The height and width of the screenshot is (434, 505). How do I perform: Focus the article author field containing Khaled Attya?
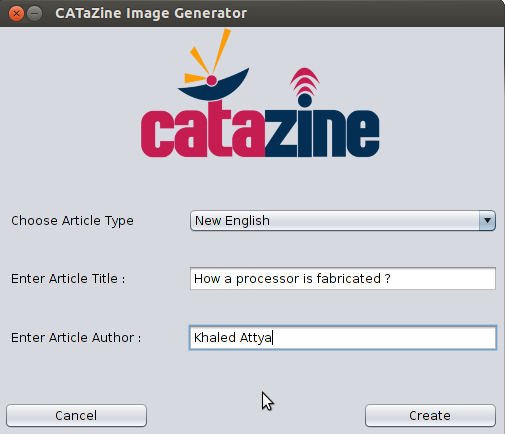click(343, 338)
